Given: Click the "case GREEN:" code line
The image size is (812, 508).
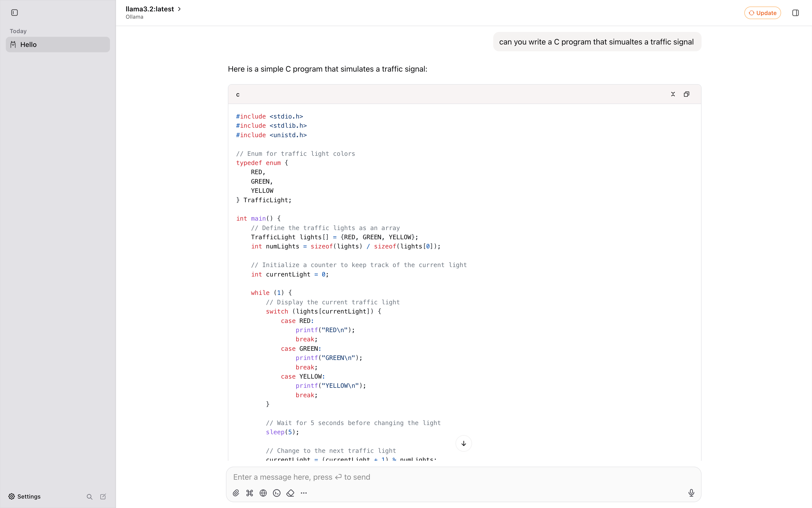Looking at the screenshot, I should (301, 348).
